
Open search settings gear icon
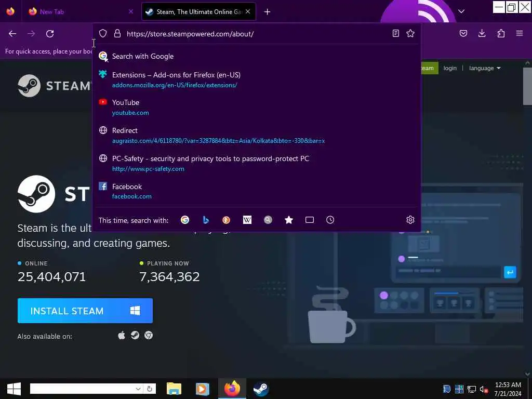[x=410, y=220]
